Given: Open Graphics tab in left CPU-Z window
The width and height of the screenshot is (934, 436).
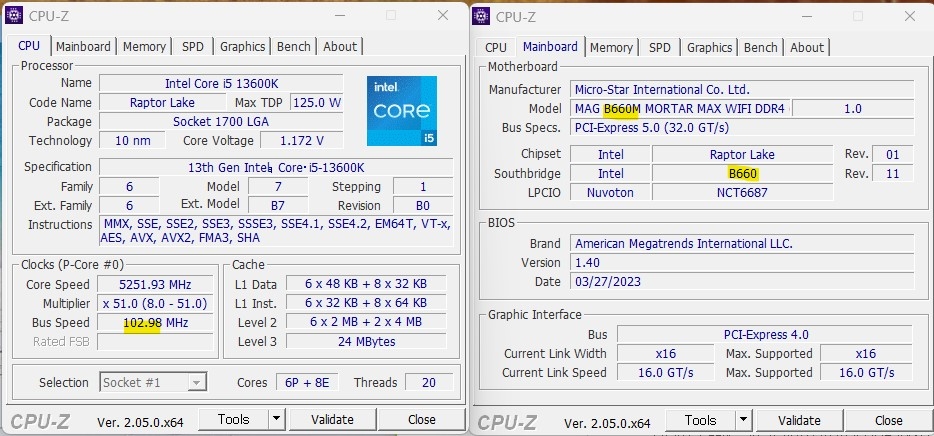Looking at the screenshot, I should (x=242, y=46).
